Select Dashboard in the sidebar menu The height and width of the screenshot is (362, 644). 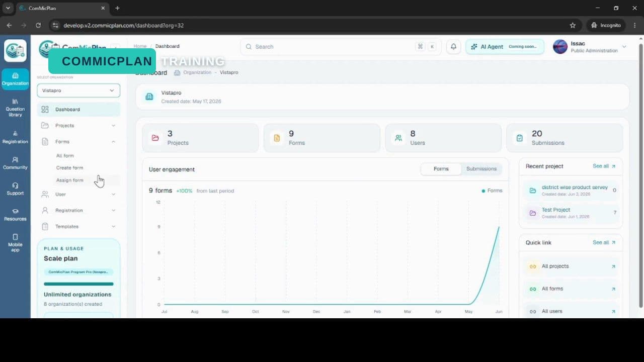78,110
